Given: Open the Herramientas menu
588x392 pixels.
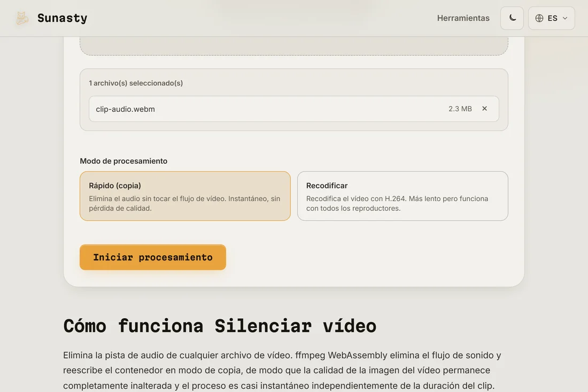Looking at the screenshot, I should point(463,18).
